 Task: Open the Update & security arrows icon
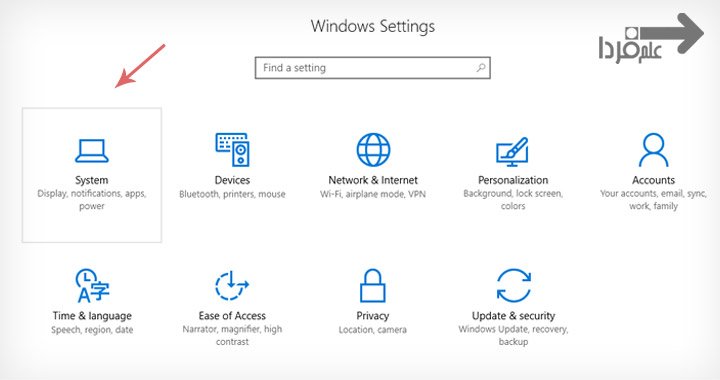coord(514,285)
